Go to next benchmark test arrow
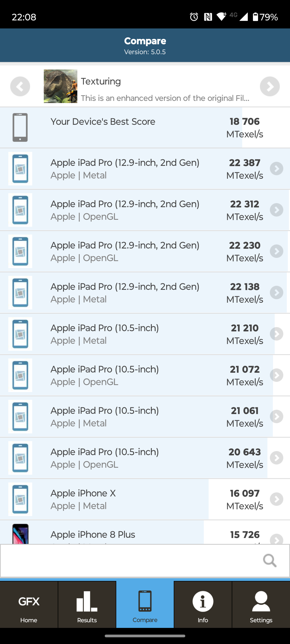The height and width of the screenshot is (644, 290). point(270,86)
